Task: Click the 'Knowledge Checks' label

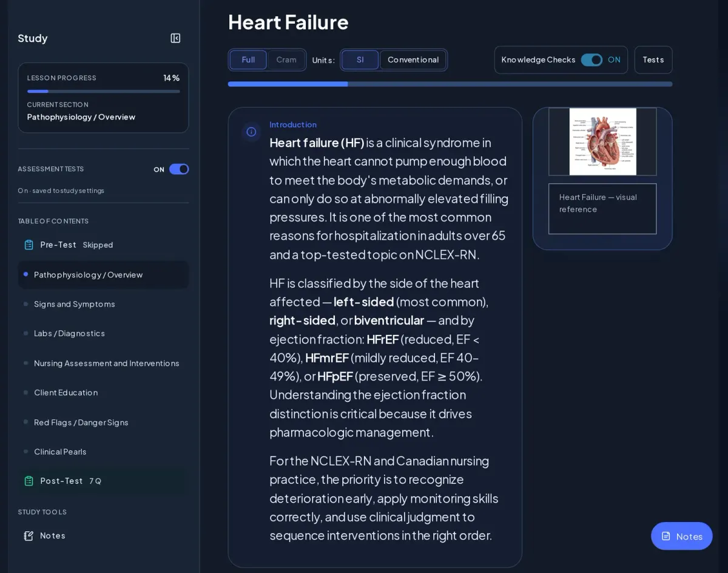Action: click(538, 59)
